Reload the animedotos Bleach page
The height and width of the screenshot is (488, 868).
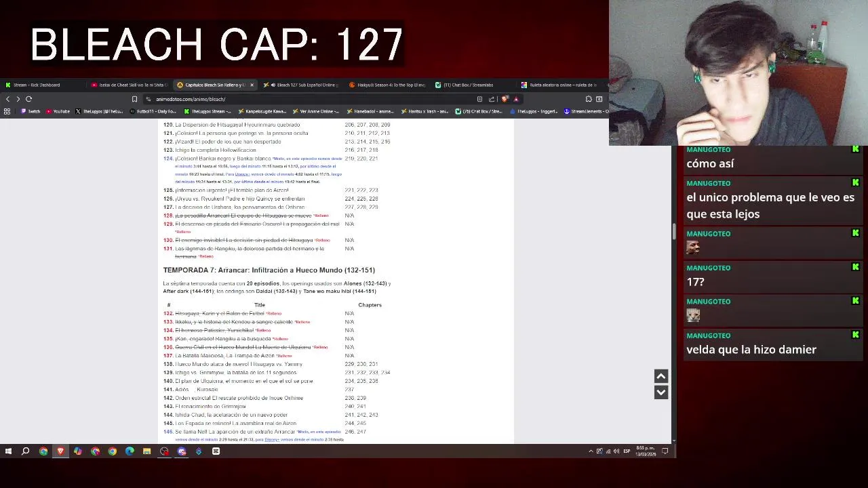[x=28, y=99]
